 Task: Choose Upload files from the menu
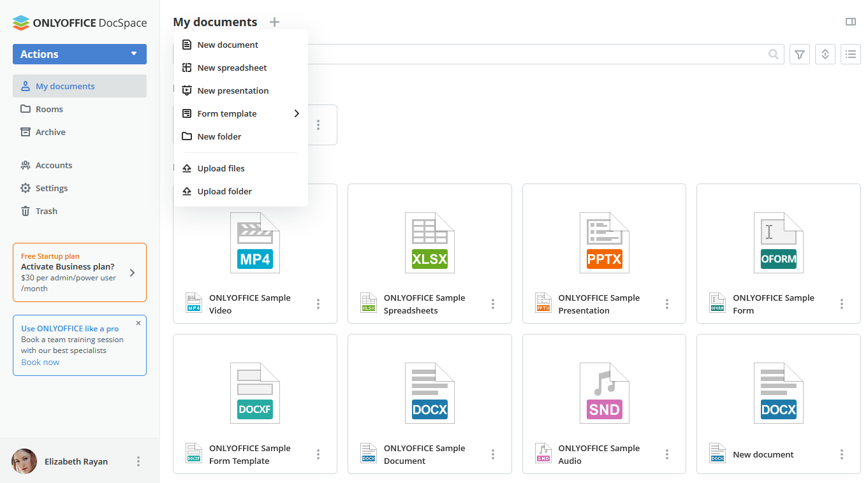[221, 168]
